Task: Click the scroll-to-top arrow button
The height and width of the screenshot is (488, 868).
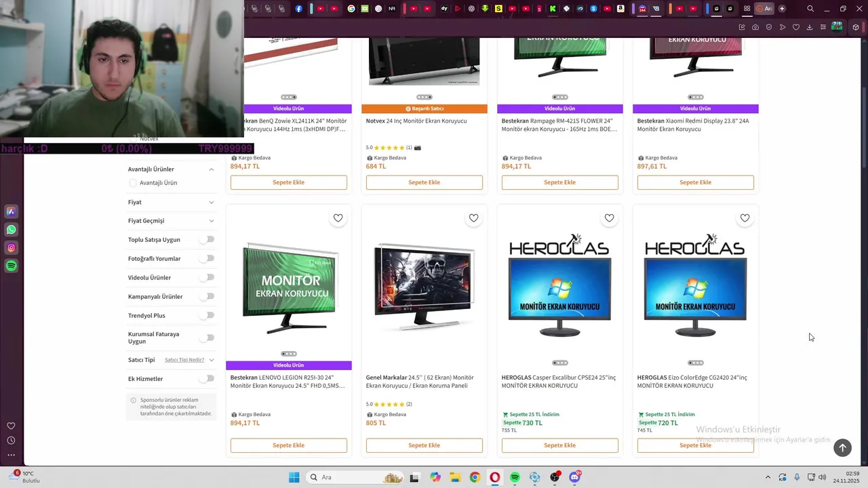Action: [842, 447]
